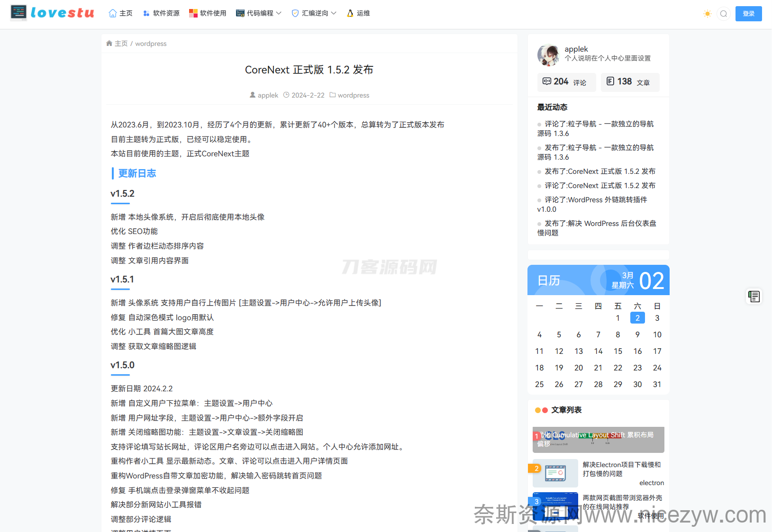Screen dimensions: 772x532
Task: Open the 软件使用 menu item
Action: tap(208, 13)
